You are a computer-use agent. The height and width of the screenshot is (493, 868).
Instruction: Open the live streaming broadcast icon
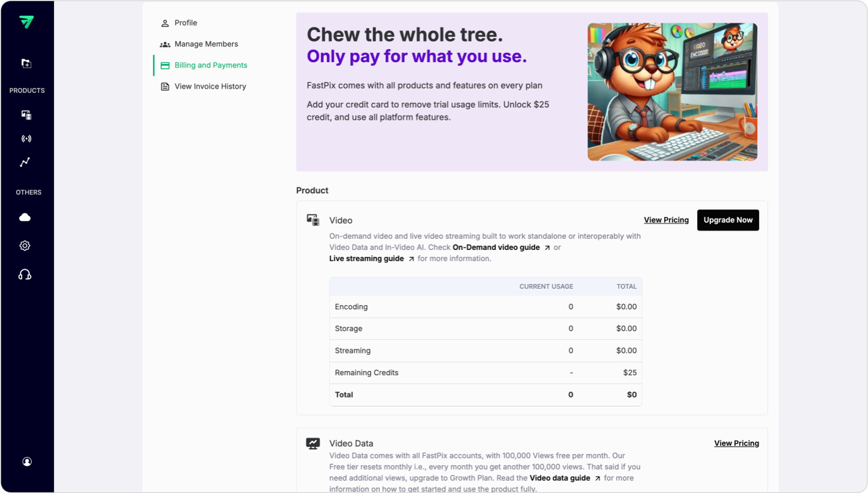point(26,138)
